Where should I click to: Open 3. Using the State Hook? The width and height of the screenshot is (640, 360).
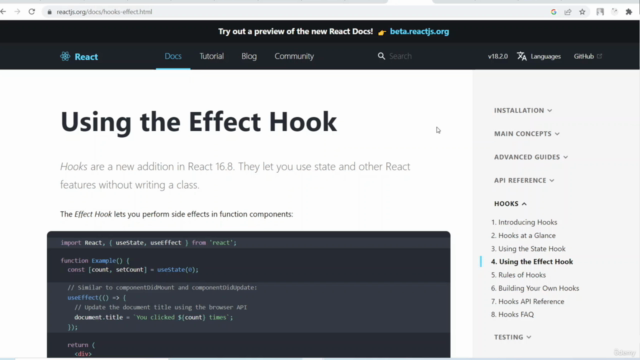click(528, 249)
